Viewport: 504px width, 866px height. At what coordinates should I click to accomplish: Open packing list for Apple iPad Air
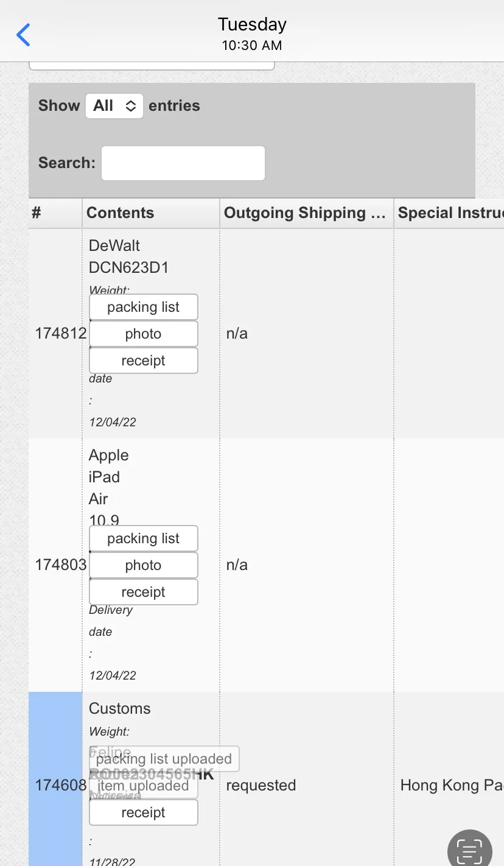[144, 538]
